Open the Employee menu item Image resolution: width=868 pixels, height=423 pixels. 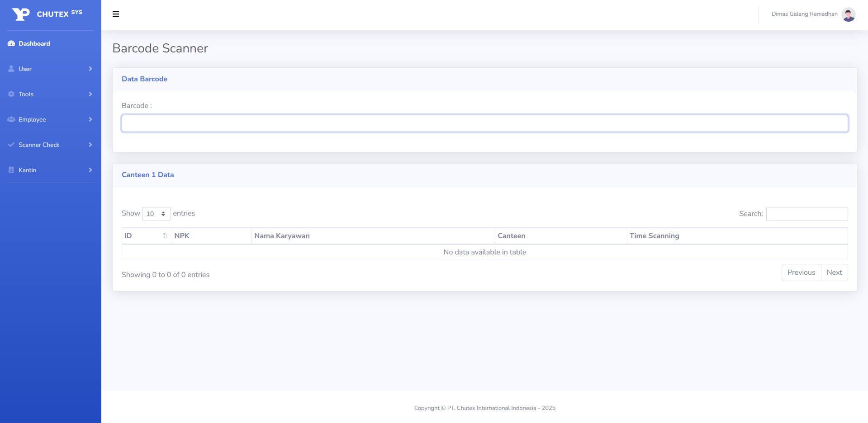click(x=33, y=120)
